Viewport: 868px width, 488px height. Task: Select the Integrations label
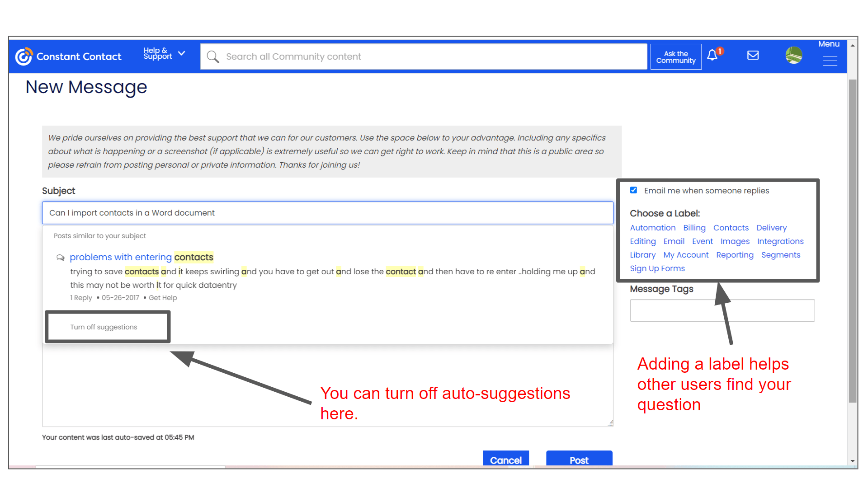coord(780,241)
